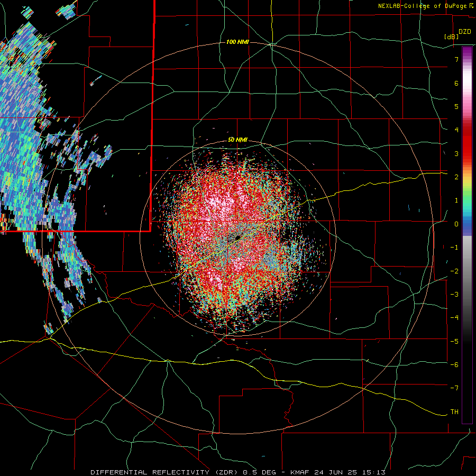The image size is (476, 476).
Task: Click the -7 tick label on the scale
Action: coord(454,388)
